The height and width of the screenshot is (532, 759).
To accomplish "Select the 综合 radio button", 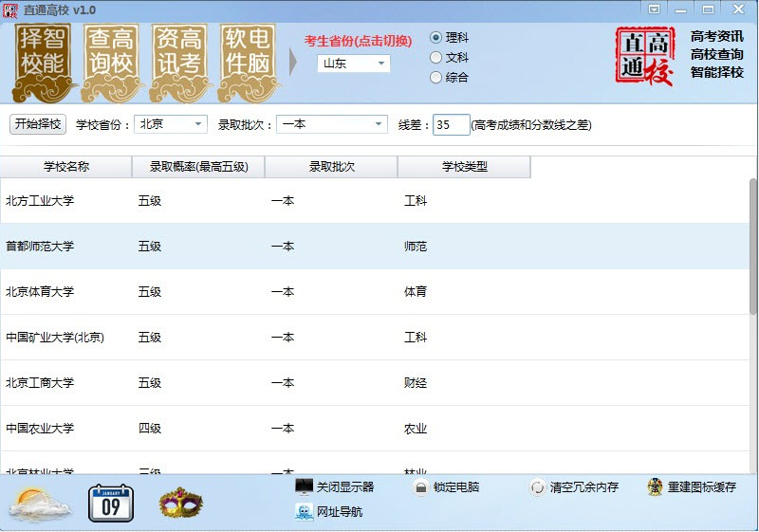I will click(435, 78).
